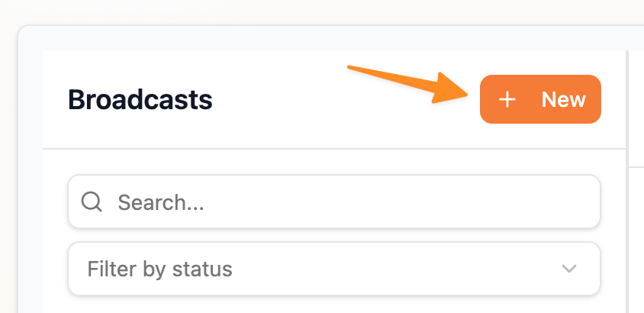Image resolution: width=644 pixels, height=313 pixels.
Task: Click the tip of the orange arrow
Action: [x=464, y=93]
